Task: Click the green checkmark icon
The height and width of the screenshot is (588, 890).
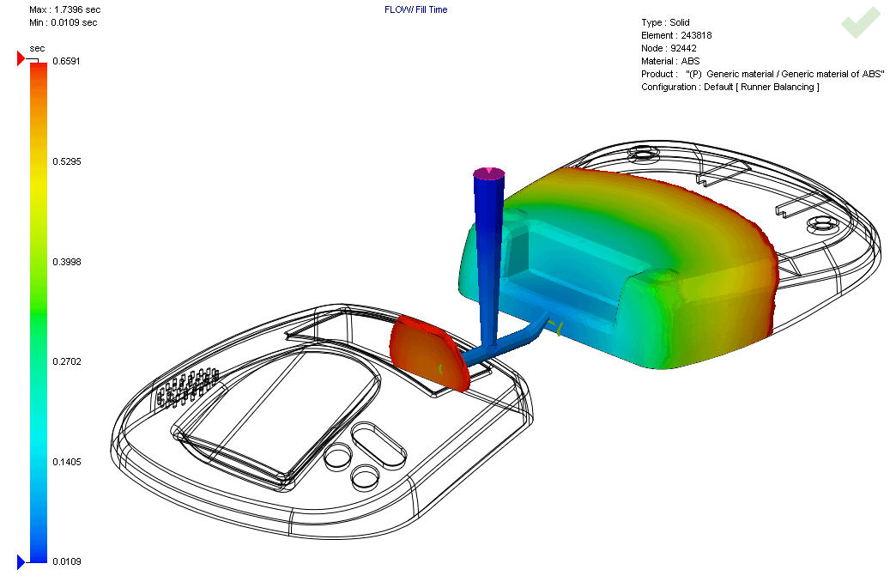Action: 860,23
